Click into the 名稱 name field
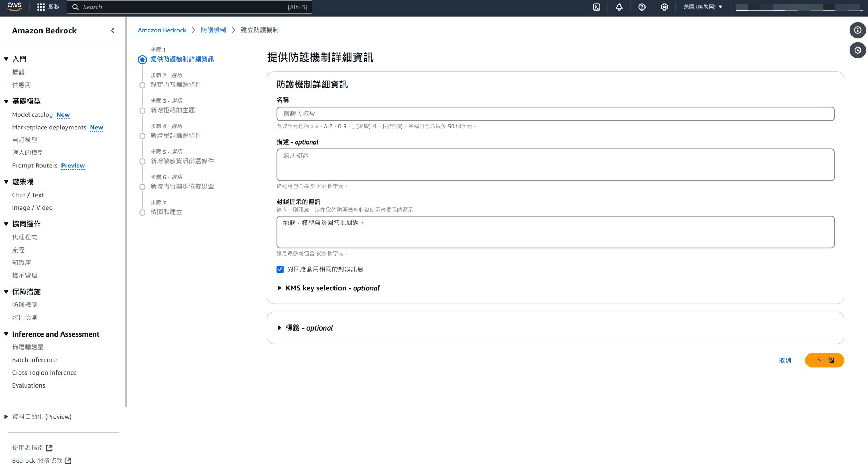Viewport: 868px width, 473px height. (555, 114)
